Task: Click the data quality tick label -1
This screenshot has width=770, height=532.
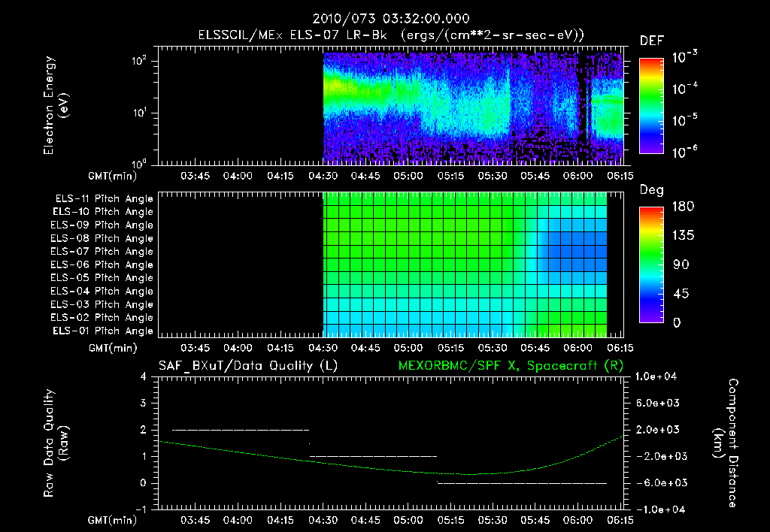Action: pos(141,509)
